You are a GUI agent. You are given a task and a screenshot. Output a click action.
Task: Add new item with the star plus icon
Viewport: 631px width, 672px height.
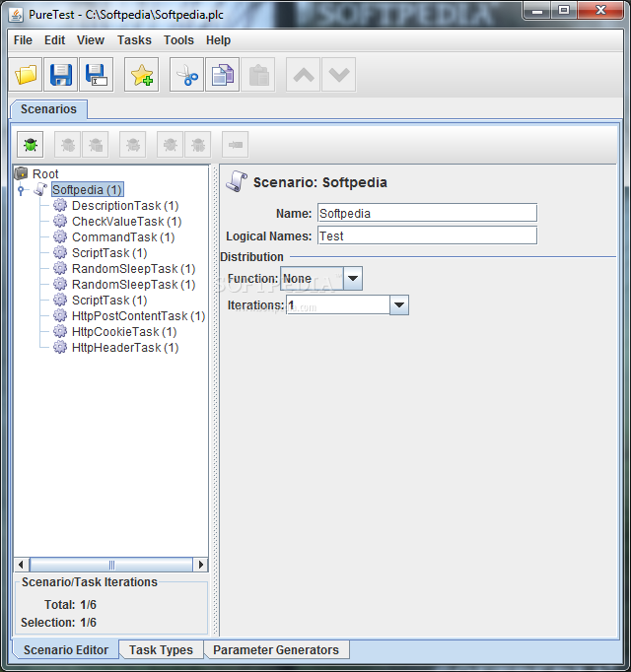tap(142, 75)
